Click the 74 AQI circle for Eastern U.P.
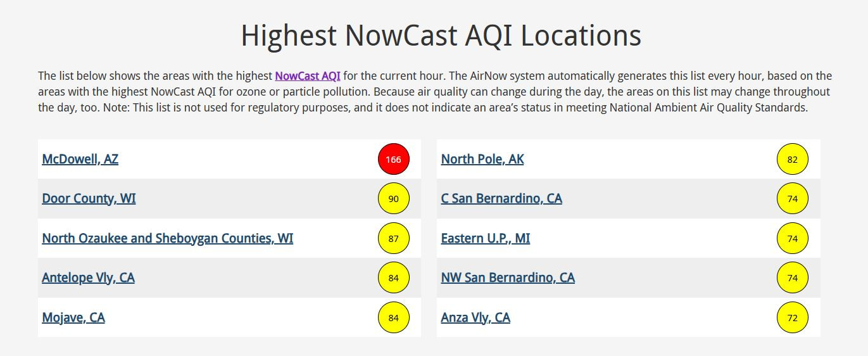 coord(793,239)
